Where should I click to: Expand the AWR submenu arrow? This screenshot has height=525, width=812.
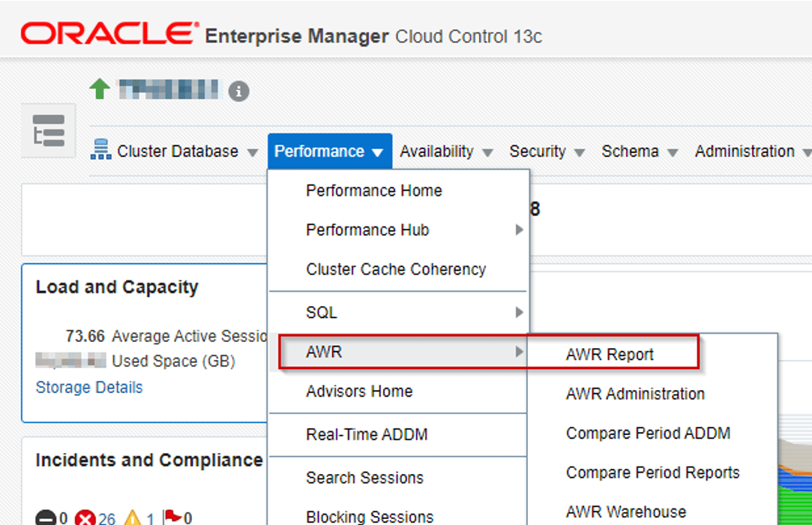coord(518,352)
